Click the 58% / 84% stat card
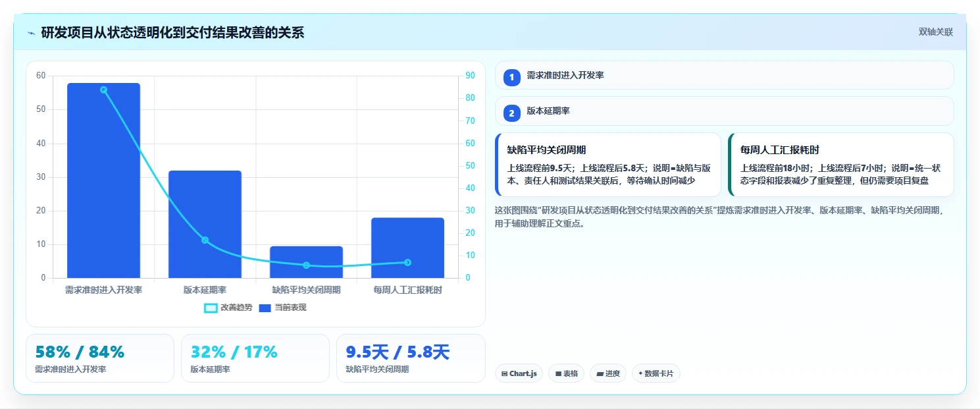980x409 pixels. coord(100,358)
